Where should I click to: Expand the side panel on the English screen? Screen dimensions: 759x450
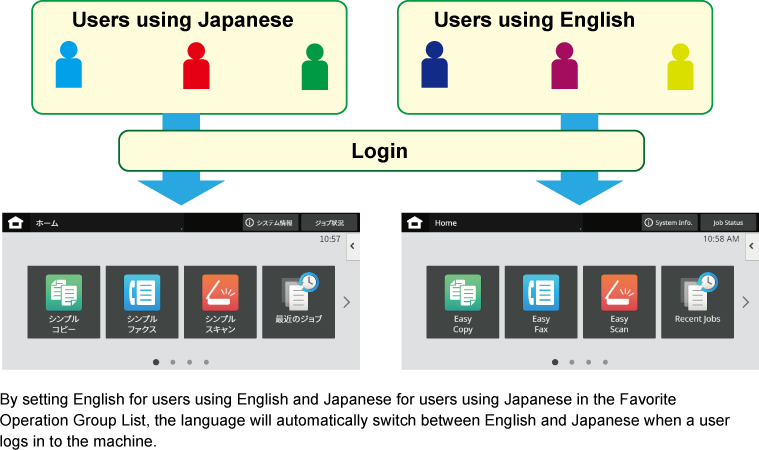751,245
